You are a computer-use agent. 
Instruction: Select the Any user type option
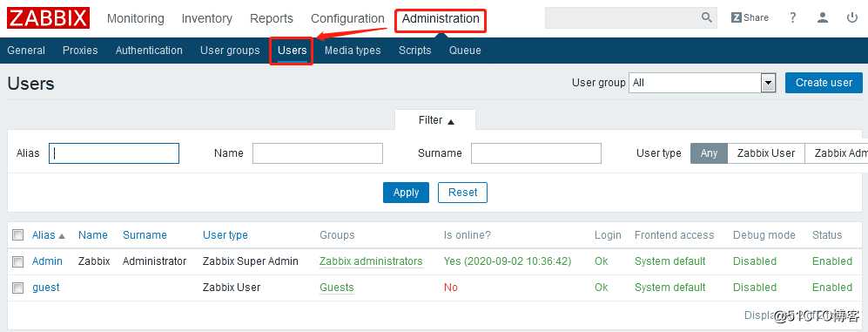tap(709, 153)
